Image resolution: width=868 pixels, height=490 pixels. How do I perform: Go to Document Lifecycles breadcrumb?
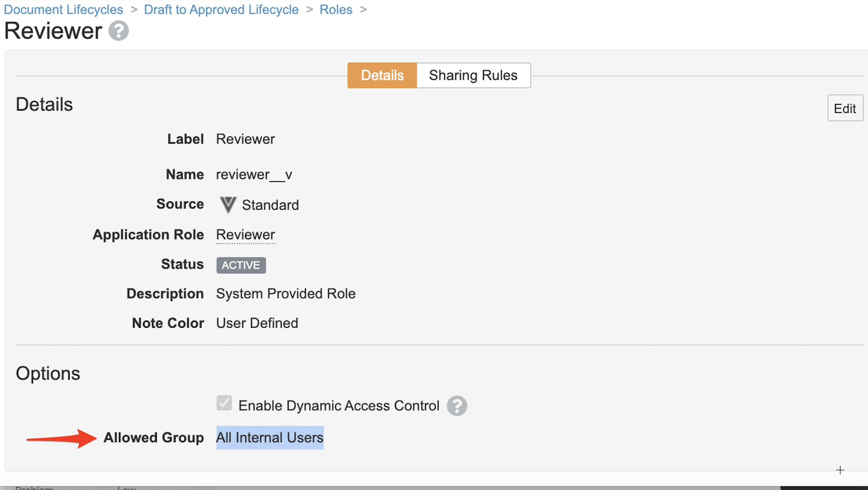coord(63,9)
